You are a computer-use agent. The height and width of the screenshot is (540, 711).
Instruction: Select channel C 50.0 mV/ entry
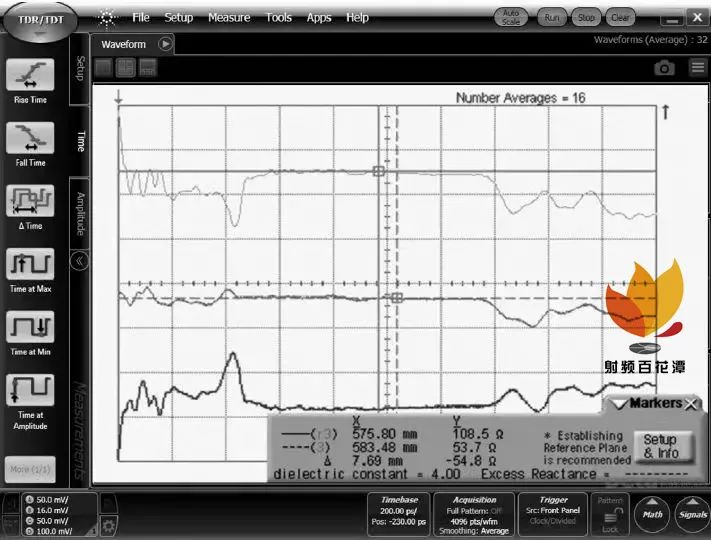coord(48,521)
